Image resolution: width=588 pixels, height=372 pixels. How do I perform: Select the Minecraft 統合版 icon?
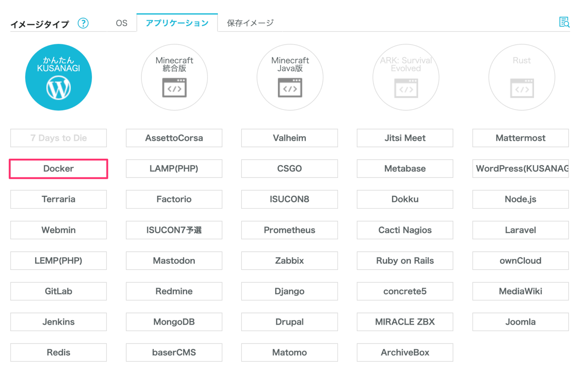coord(174,77)
